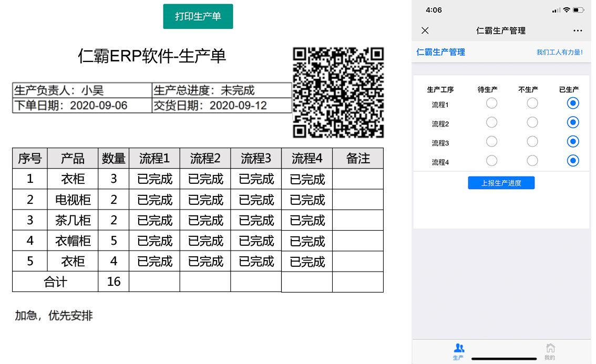The height and width of the screenshot is (364, 596).
Task: Click 流程1 已完成 in 电视柜 row
Action: tap(155, 200)
